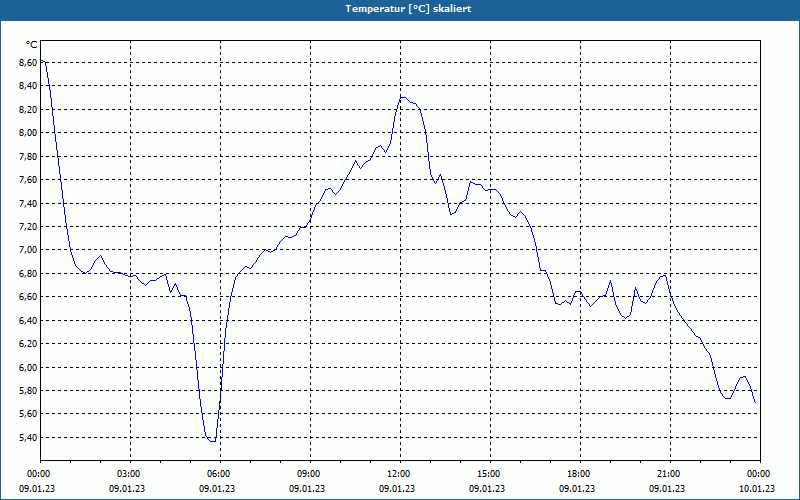The height and width of the screenshot is (500, 800).
Task: Click the 6,60 y-axis value
Action: point(28,297)
